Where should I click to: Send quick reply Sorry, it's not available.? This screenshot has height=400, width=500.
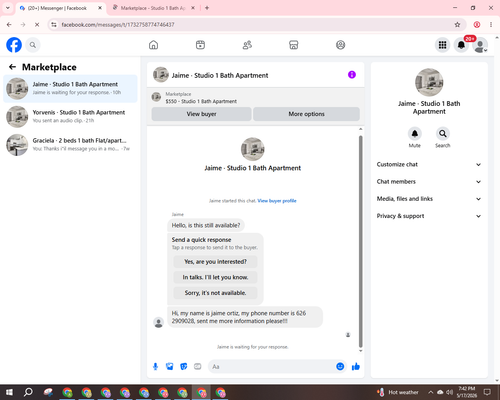[215, 293]
